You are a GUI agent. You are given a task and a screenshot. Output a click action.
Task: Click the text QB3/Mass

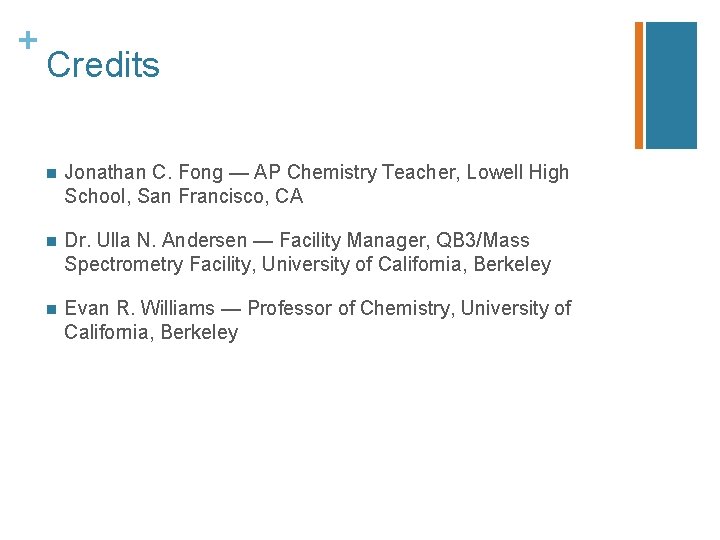[483, 240]
